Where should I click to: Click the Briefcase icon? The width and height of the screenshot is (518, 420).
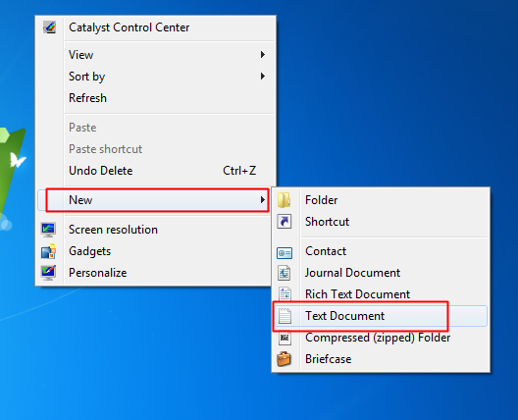coord(285,359)
